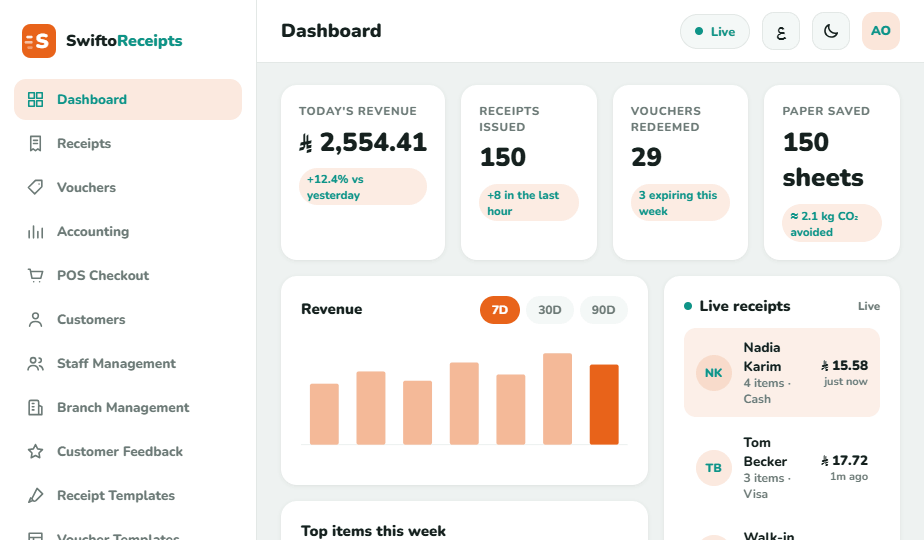Click the 'Live receipts' heading

tap(745, 306)
